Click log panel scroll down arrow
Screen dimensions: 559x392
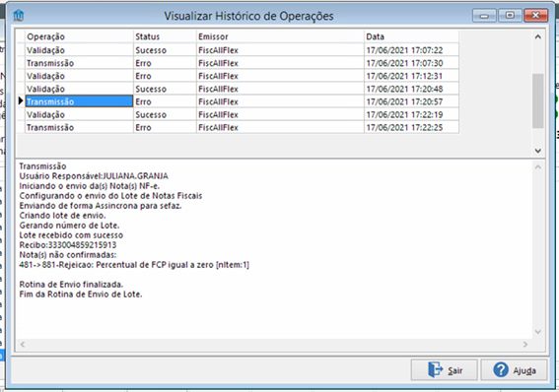[538, 332]
